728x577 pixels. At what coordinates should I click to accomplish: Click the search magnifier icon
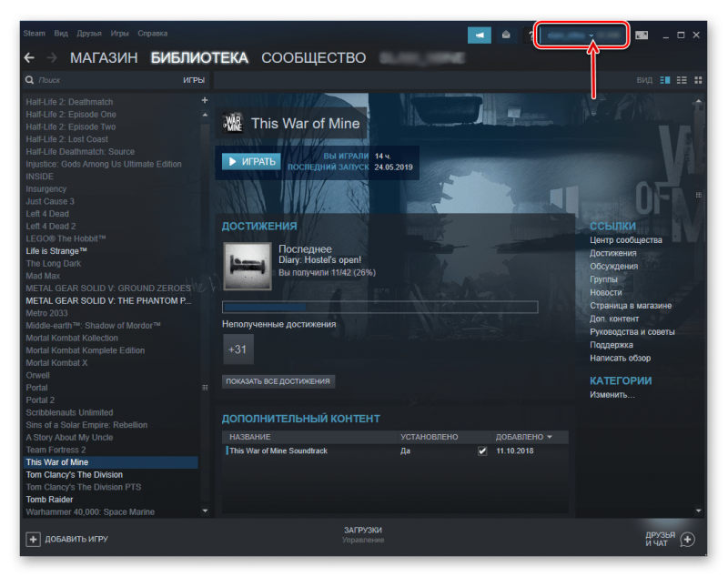pyautogui.click(x=30, y=80)
